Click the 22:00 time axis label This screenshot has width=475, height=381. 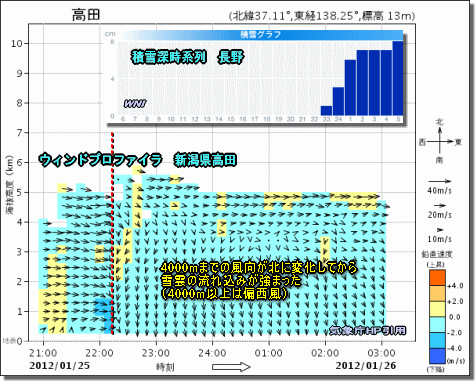[99, 353]
